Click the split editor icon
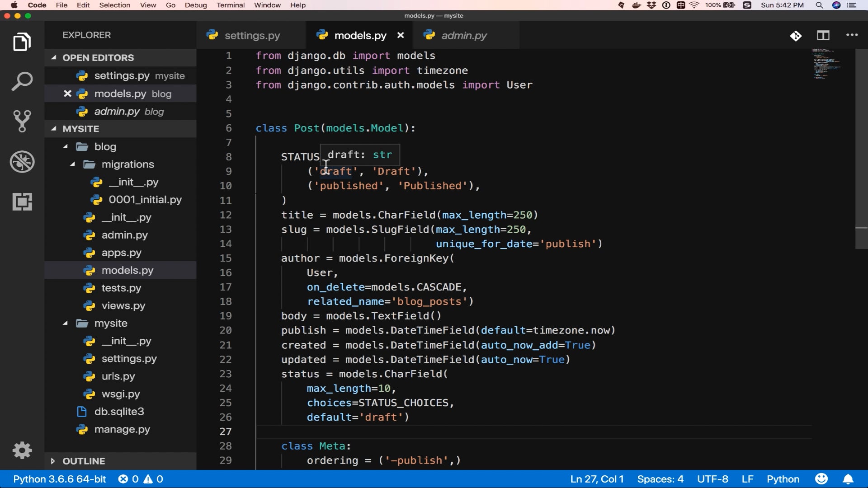The height and width of the screenshot is (488, 868). point(823,35)
